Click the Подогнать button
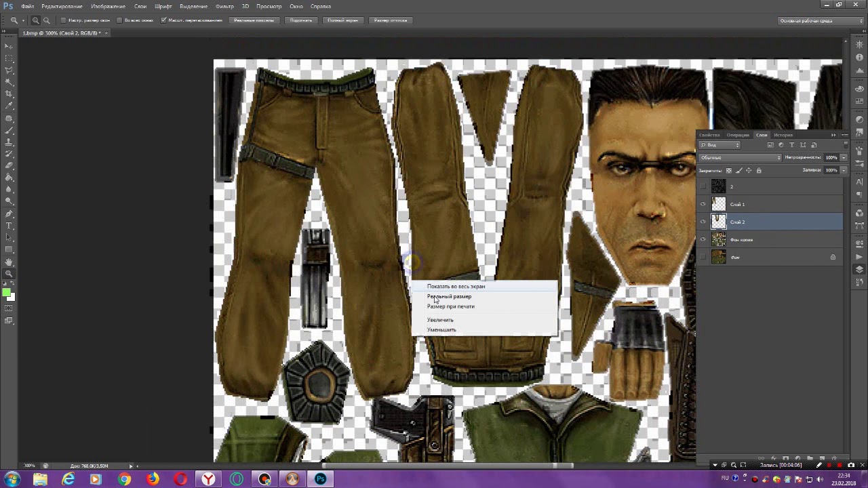 (x=301, y=20)
